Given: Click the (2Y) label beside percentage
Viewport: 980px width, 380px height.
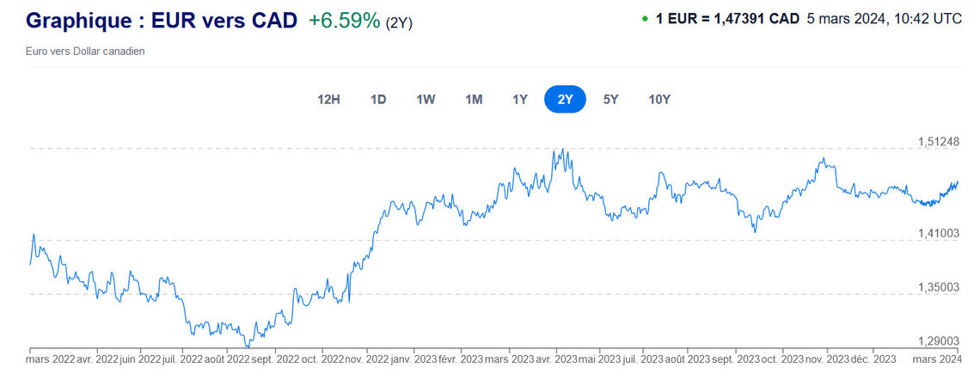Looking at the screenshot, I should [x=399, y=23].
